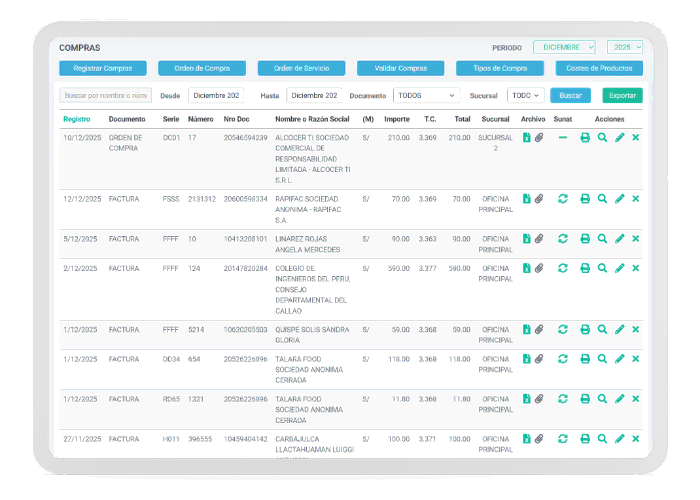Go to Costeo de Productos
This screenshot has height=500, width=700.
(x=599, y=69)
